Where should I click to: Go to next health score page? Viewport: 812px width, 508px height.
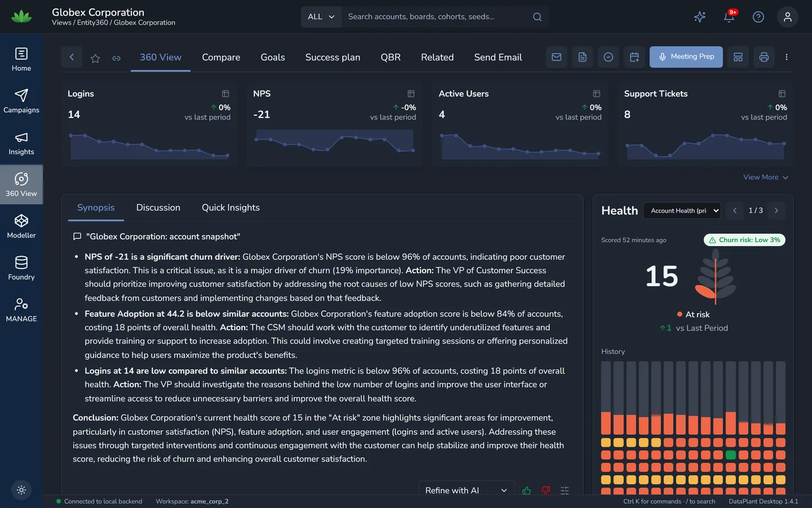point(776,211)
